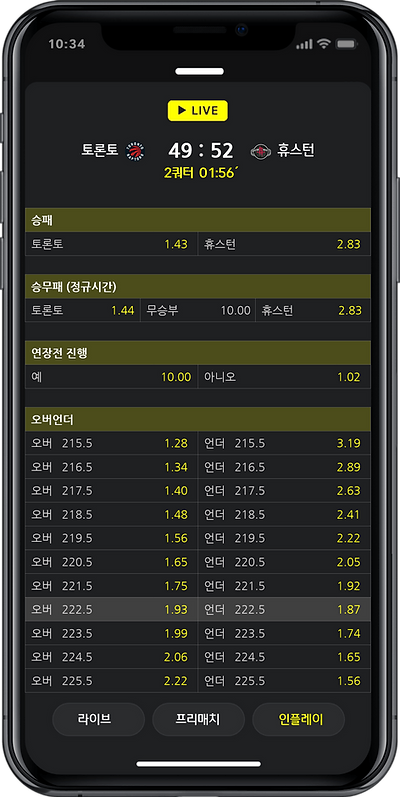Choose highlighted 언더 222.5 at 1.87
400x797 pixels.
284,609
